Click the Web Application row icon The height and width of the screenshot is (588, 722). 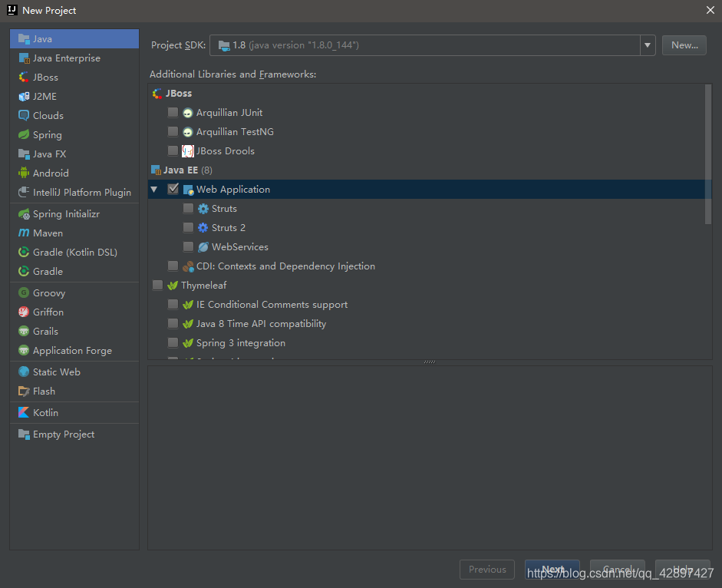(x=188, y=190)
